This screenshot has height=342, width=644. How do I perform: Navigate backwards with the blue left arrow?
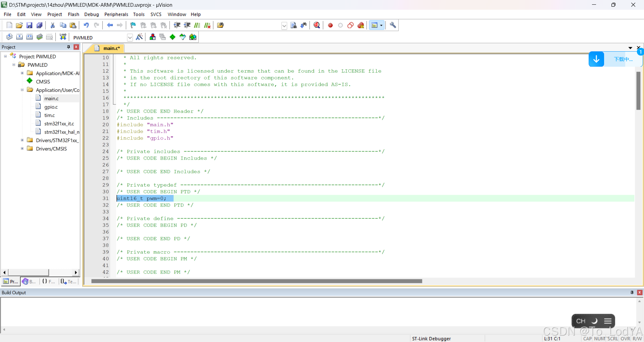(110, 25)
